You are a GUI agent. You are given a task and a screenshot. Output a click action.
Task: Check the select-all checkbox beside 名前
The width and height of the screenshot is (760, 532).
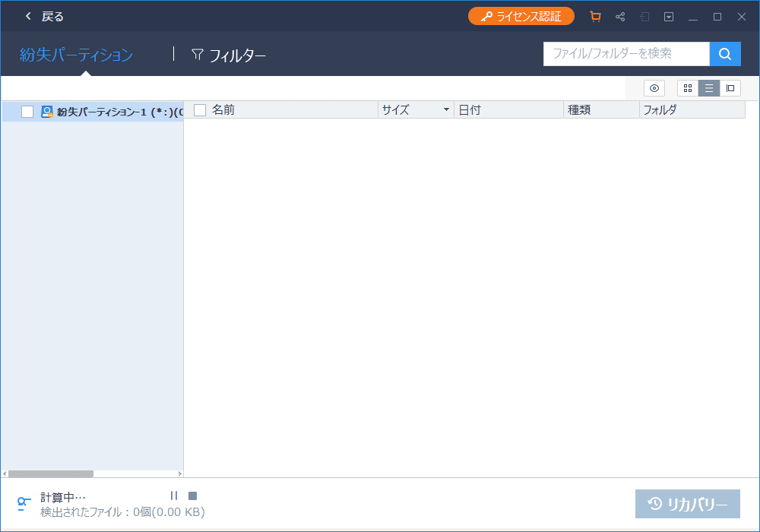coord(200,110)
